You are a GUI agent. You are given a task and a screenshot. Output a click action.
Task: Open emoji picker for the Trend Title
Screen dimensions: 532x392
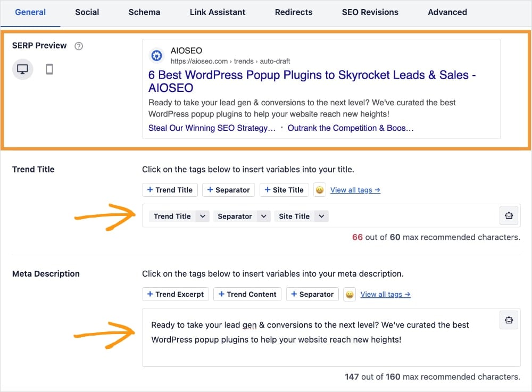point(320,189)
